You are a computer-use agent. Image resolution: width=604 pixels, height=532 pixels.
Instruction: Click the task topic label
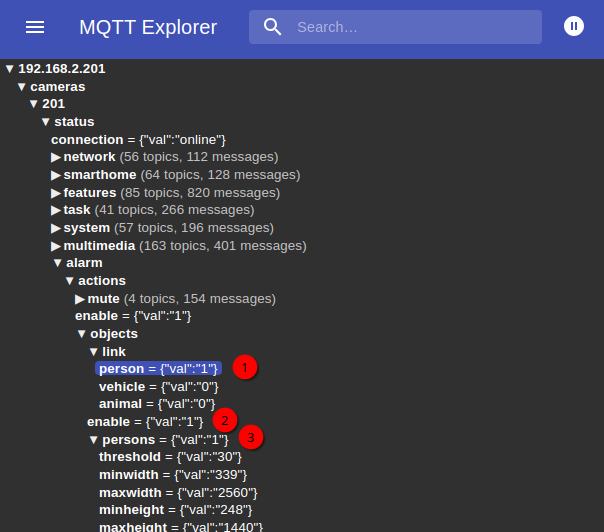(x=77, y=210)
